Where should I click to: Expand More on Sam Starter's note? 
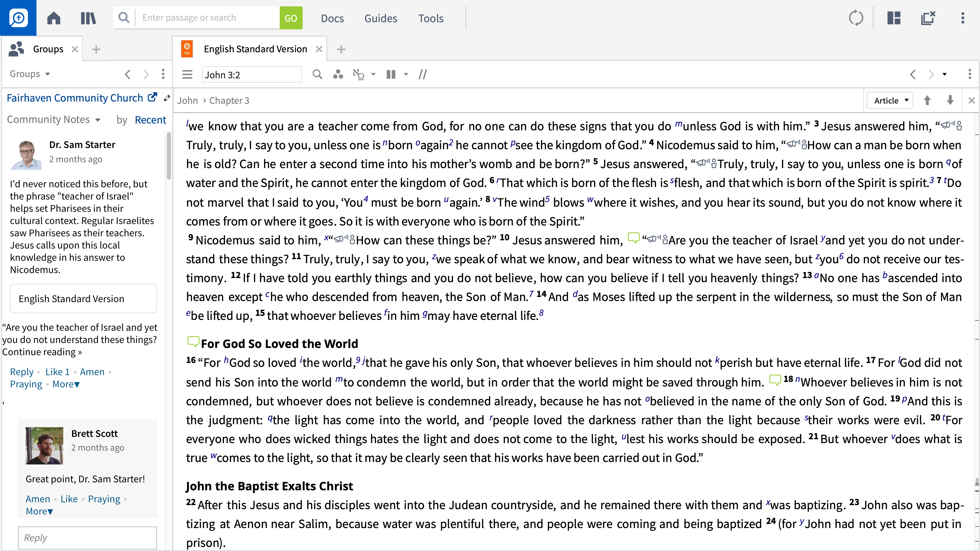point(66,384)
